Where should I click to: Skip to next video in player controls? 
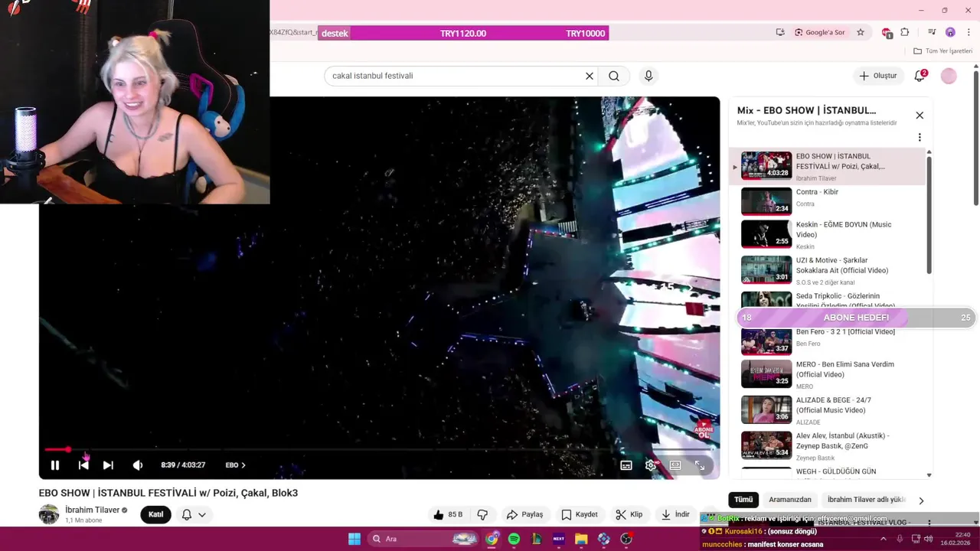tap(108, 465)
